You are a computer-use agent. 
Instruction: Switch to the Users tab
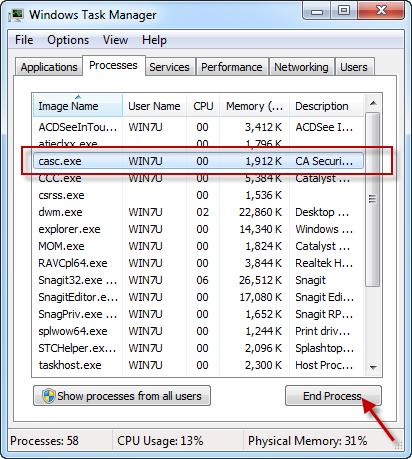354,67
